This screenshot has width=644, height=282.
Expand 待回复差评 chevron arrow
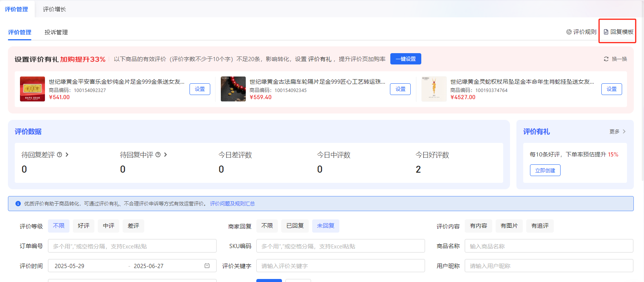pos(67,155)
